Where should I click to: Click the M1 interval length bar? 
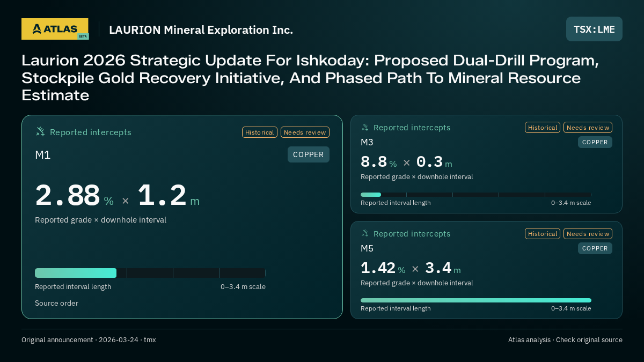click(150, 273)
